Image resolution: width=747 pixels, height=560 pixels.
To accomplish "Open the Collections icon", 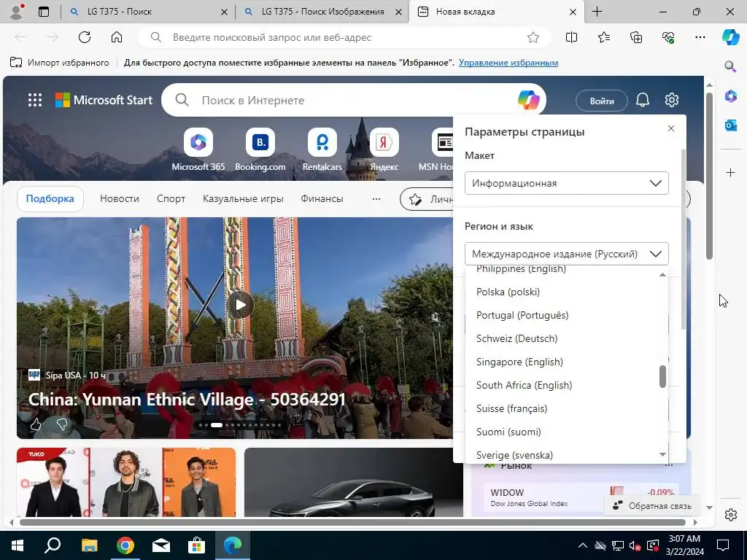I will [x=636, y=37].
